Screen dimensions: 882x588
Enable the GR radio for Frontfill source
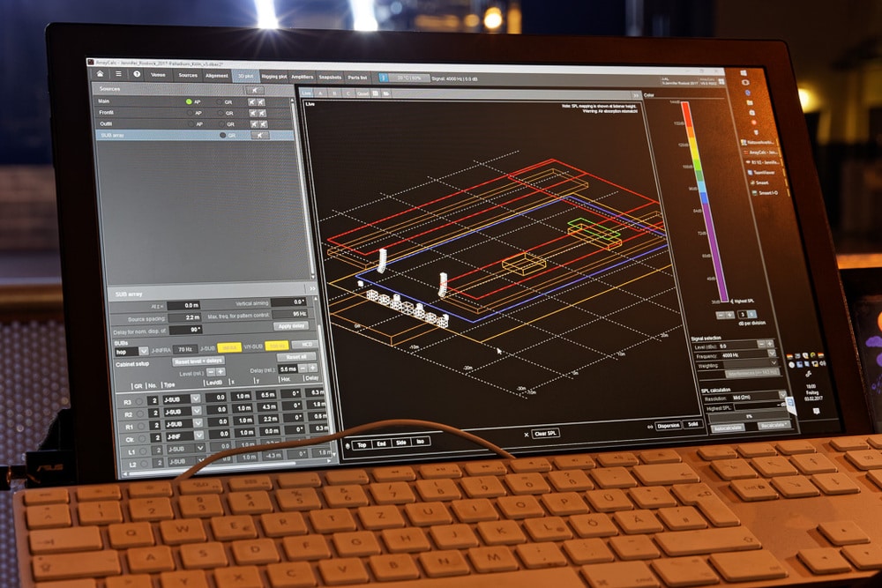click(220, 113)
